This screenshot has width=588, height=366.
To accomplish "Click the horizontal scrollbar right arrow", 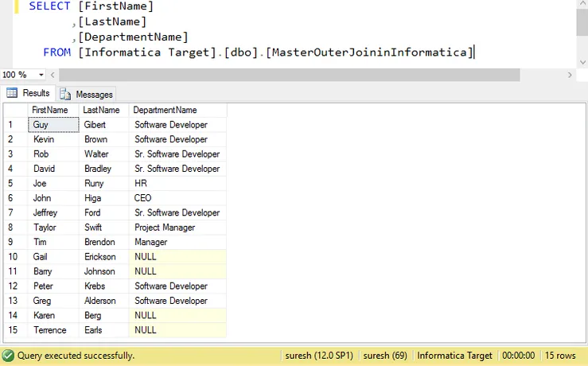I will pyautogui.click(x=569, y=75).
